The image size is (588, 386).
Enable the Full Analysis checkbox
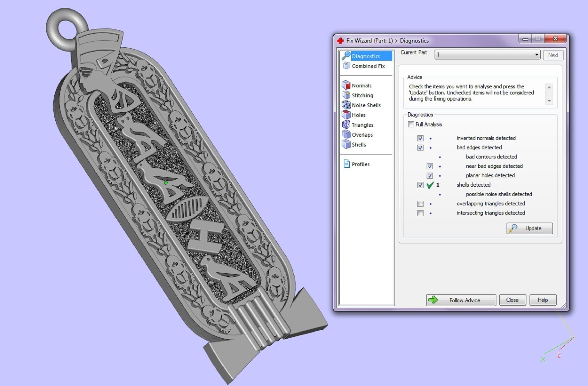coord(411,124)
